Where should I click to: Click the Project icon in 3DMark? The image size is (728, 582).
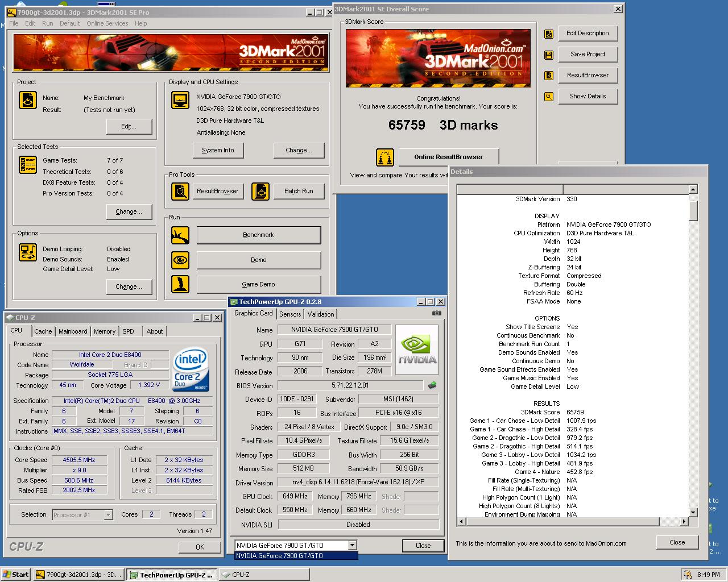[28, 100]
